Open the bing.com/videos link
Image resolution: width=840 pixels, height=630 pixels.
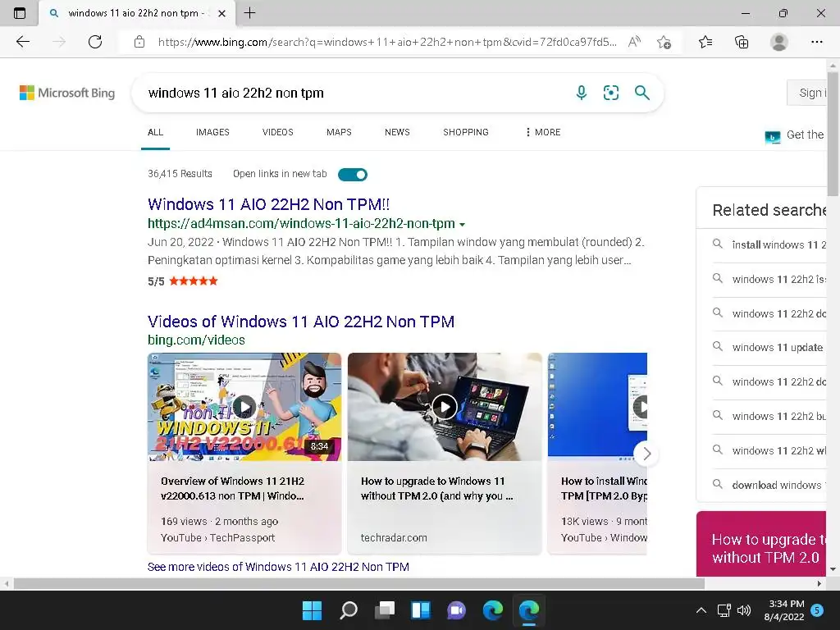tap(196, 340)
